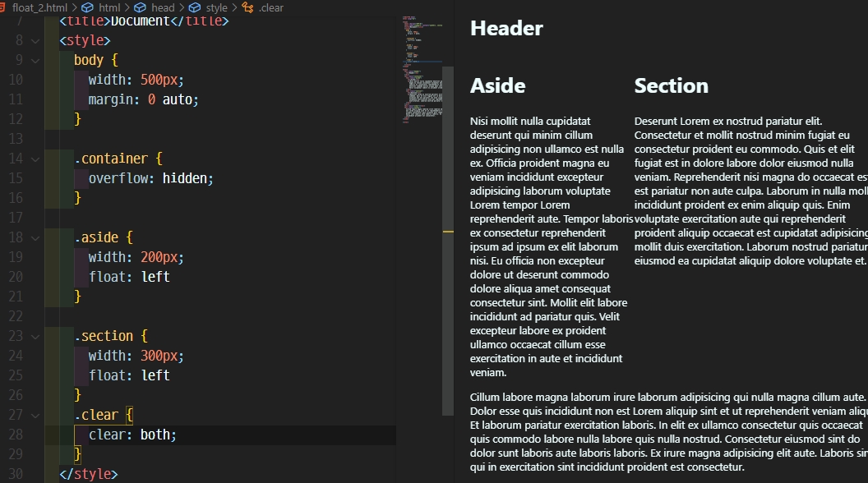Fold the .clear rule at line 27
This screenshot has width=868, height=483.
pos(35,415)
